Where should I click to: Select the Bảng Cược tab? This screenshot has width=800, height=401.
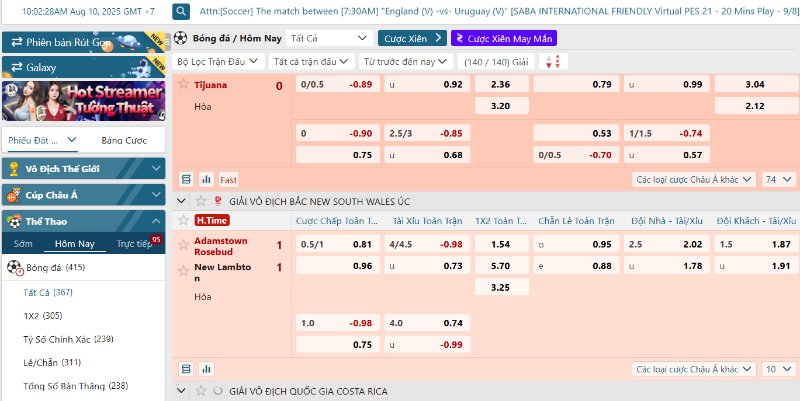124,140
